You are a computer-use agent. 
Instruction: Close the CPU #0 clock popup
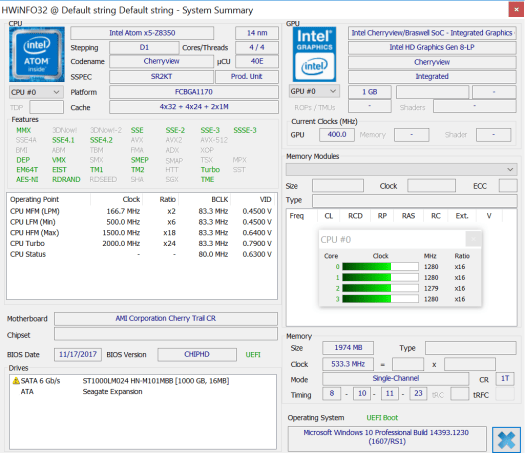(x=473, y=239)
